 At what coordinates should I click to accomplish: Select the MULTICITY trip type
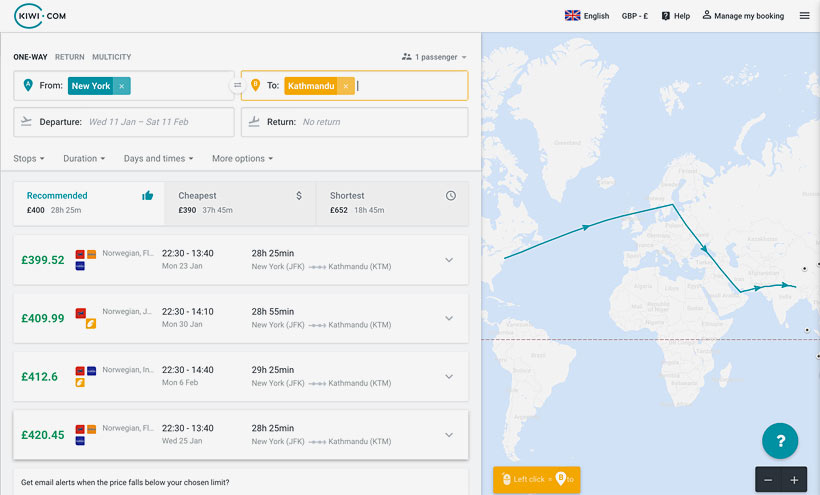[111, 57]
